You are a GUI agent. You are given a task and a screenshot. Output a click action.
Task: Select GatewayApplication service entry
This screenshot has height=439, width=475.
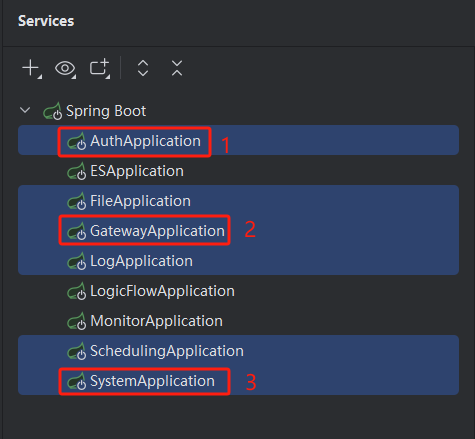[238, 231]
